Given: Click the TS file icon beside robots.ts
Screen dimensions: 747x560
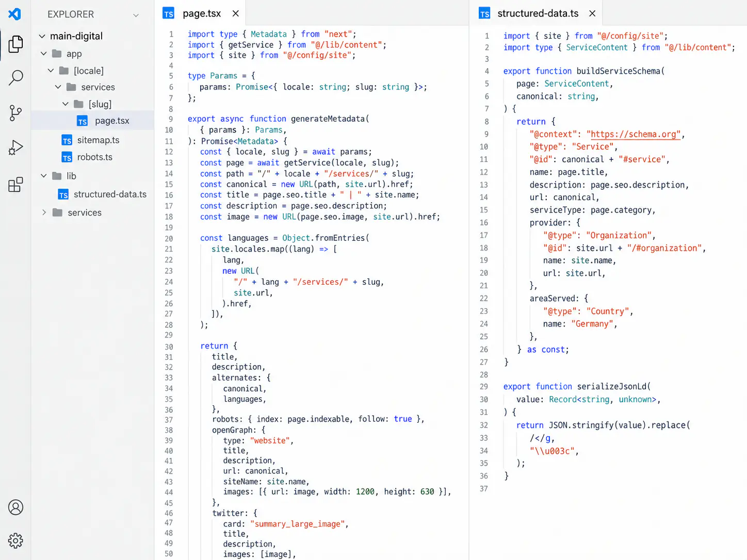Looking at the screenshot, I should [67, 158].
